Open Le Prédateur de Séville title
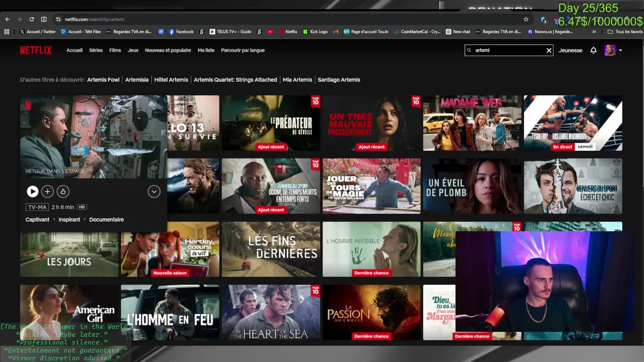The width and height of the screenshot is (644, 362). coord(271,123)
